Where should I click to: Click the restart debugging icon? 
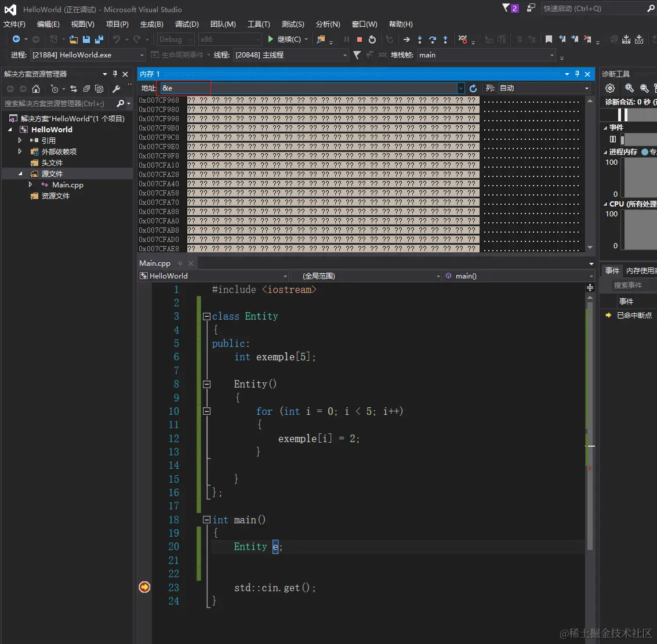pyautogui.click(x=372, y=39)
